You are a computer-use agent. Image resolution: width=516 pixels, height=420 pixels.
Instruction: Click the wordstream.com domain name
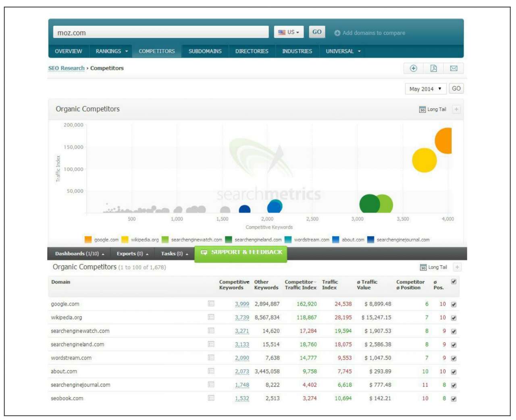(x=71, y=358)
